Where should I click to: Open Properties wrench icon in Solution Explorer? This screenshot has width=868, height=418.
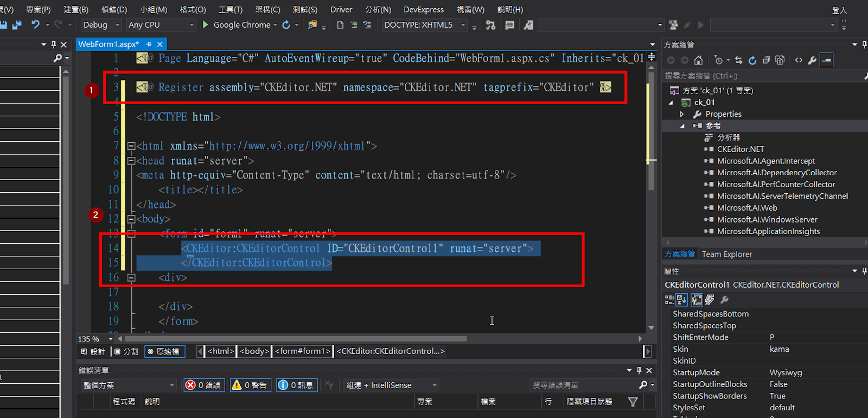[812, 60]
